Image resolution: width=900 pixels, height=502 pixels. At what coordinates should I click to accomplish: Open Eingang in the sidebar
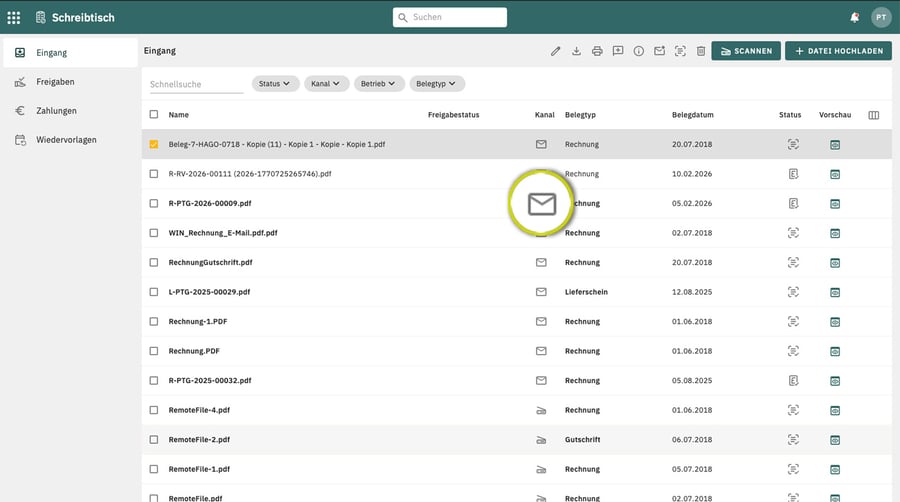point(70,53)
